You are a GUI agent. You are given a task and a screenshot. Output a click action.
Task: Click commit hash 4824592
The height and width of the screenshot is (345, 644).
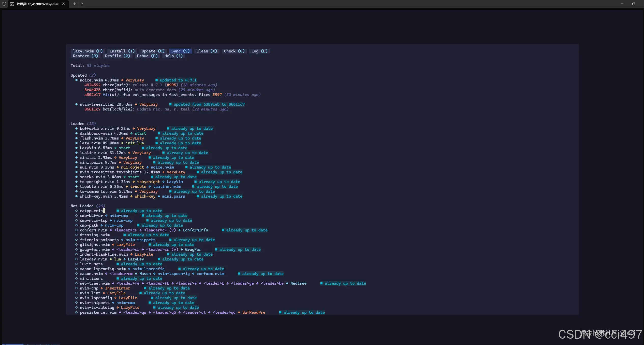[x=92, y=85]
